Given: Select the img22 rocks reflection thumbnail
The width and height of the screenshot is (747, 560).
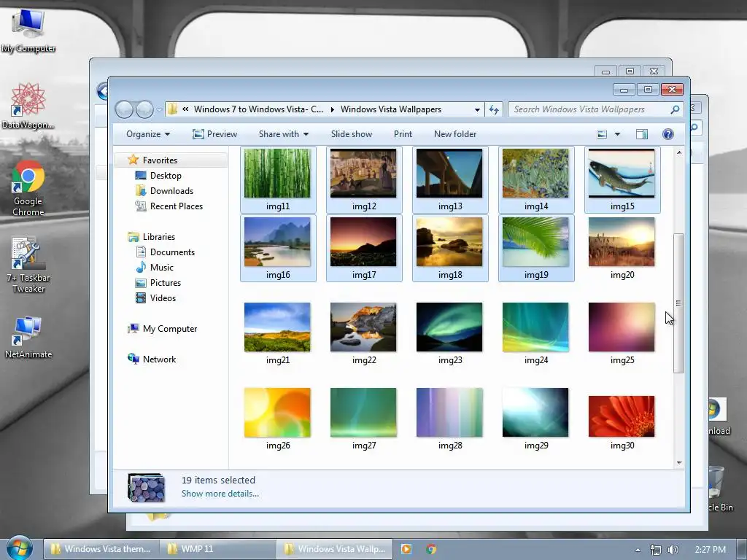Looking at the screenshot, I should 363,333.
